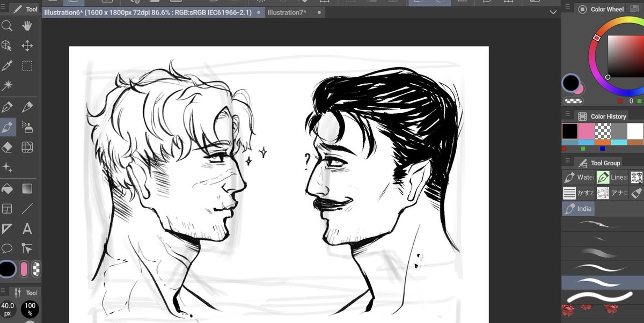Select the Decoration sparkle tool

[7, 167]
